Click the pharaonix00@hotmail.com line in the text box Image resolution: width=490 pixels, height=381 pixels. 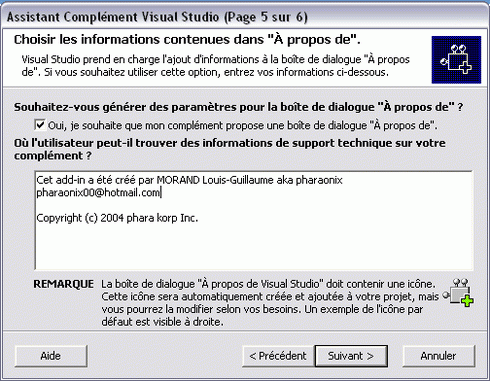(x=98, y=193)
